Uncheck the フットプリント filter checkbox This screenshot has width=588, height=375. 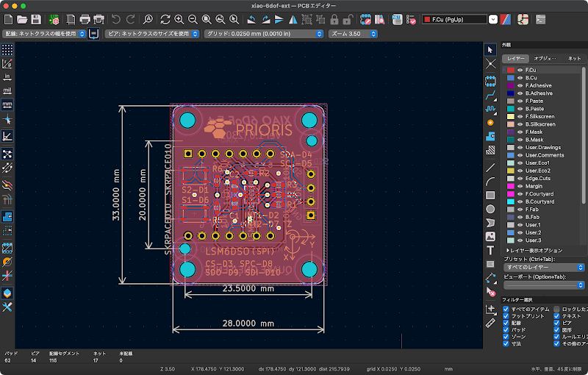point(506,316)
